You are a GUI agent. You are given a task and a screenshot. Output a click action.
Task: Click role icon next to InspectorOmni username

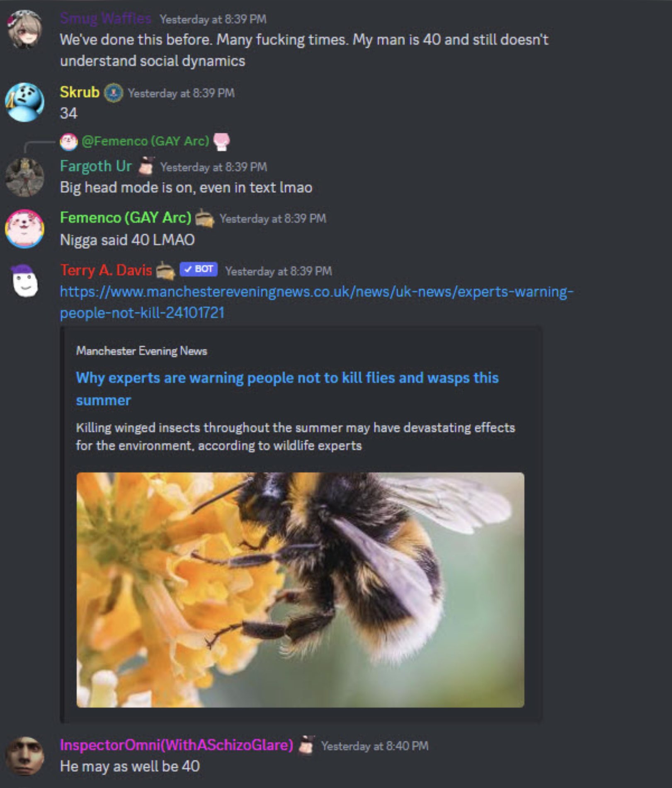tap(307, 745)
